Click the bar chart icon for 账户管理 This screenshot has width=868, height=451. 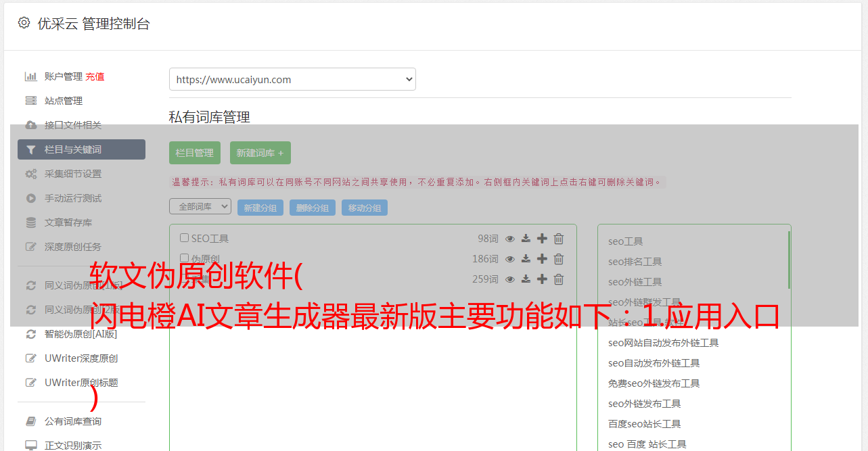31,76
